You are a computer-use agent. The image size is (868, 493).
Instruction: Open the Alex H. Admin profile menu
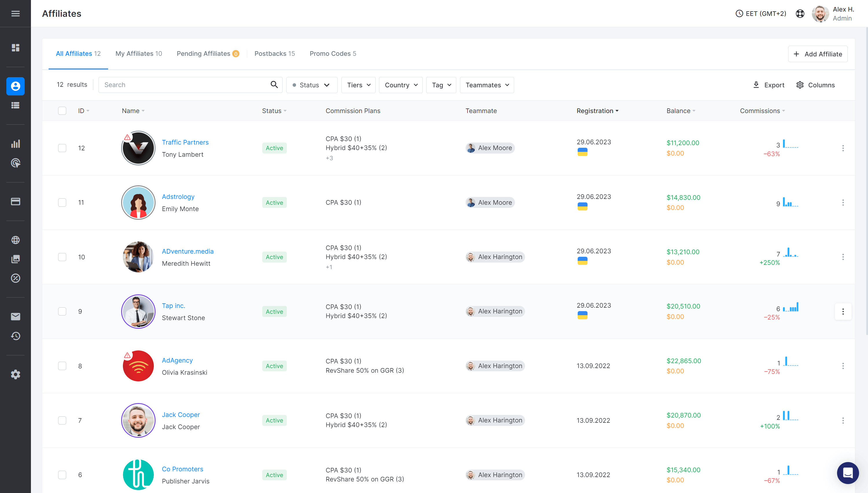(833, 14)
